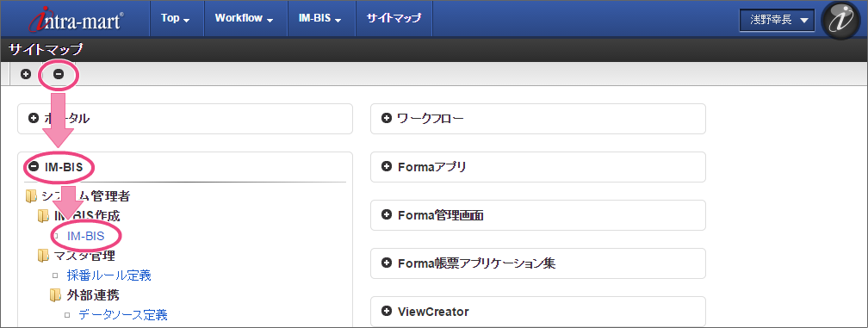
Task: Click the IM-BIS作成 folder icon
Action: [x=43, y=216]
